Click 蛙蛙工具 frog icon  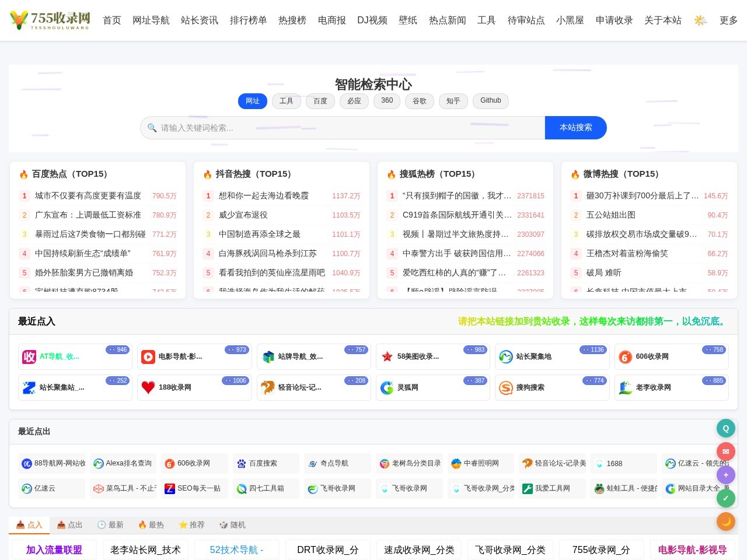(x=599, y=489)
